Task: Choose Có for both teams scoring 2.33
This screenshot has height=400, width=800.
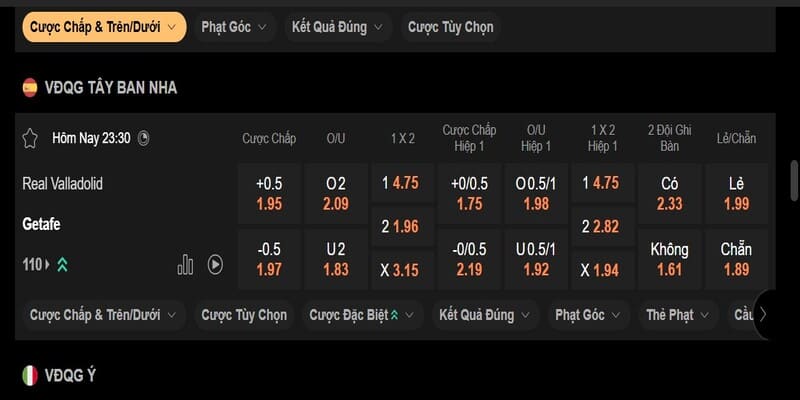Action: pos(670,193)
